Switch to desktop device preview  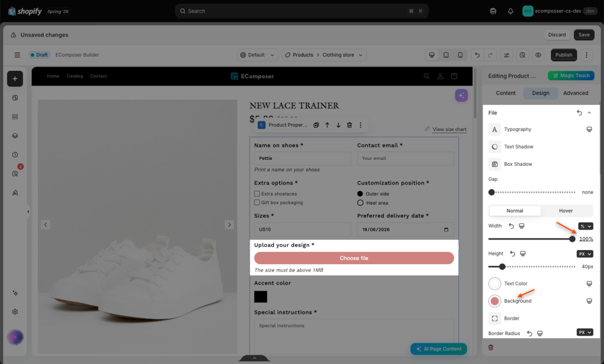[432, 55]
